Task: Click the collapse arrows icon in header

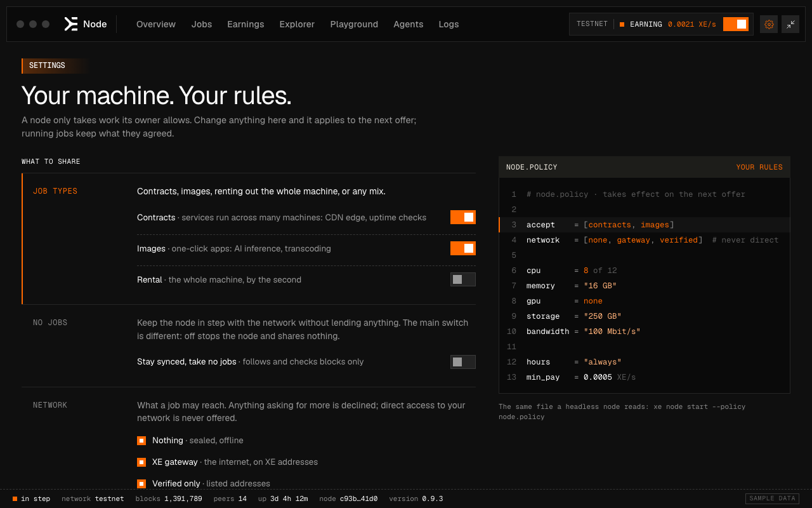Action: (x=790, y=24)
